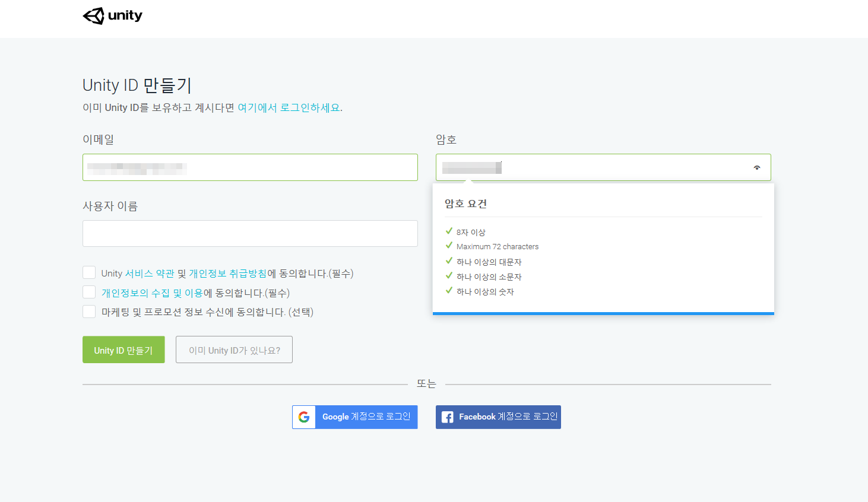Image resolution: width=868 pixels, height=502 pixels.
Task: Click the blue password strength bar
Action: click(x=603, y=313)
